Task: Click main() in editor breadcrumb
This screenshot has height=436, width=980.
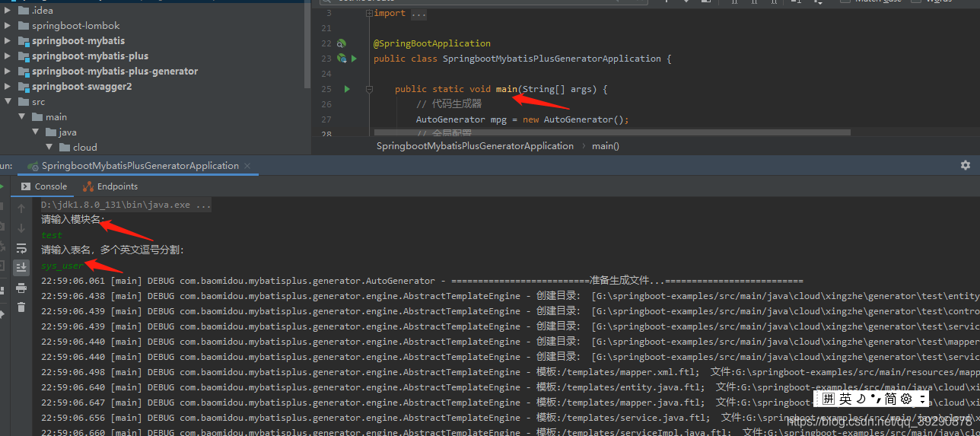Action: pos(606,145)
